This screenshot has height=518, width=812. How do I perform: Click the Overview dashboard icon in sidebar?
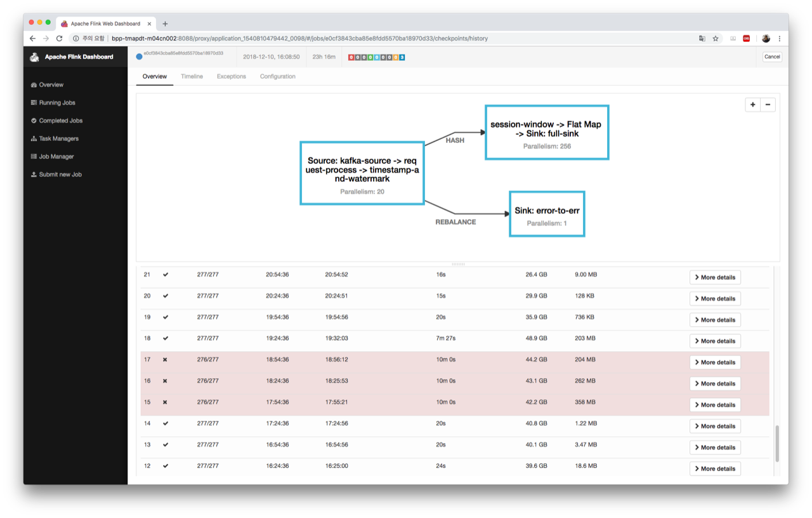34,85
